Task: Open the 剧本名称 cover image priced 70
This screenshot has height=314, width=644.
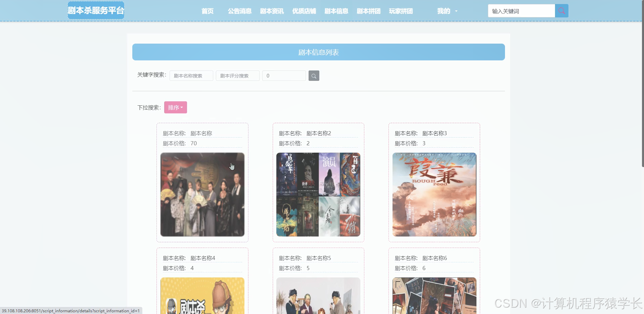Action: (x=202, y=195)
